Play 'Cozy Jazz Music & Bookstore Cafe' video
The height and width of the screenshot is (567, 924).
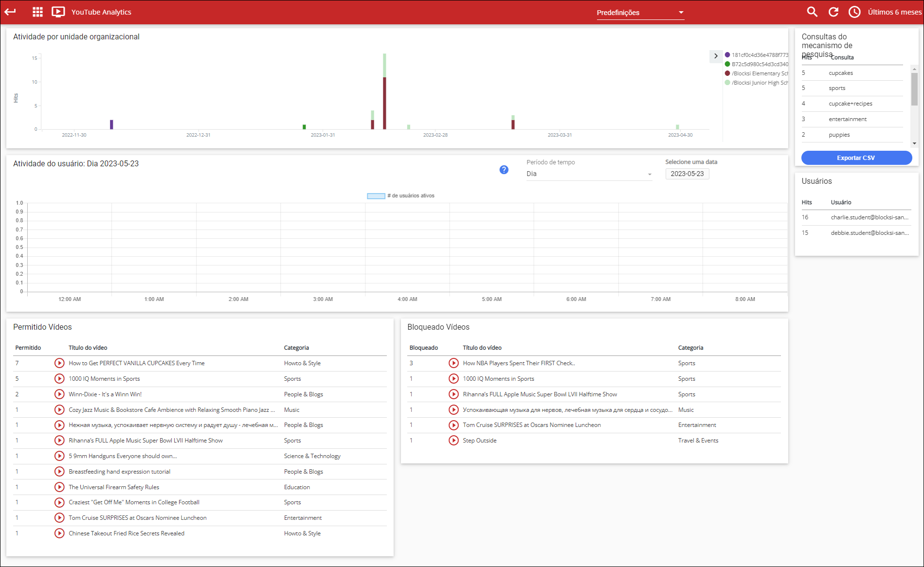(x=59, y=410)
